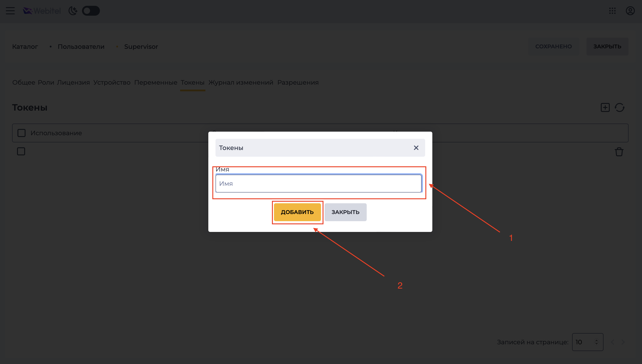Go to the next page arrow
Image resolution: width=642 pixels, height=364 pixels.
click(623, 342)
